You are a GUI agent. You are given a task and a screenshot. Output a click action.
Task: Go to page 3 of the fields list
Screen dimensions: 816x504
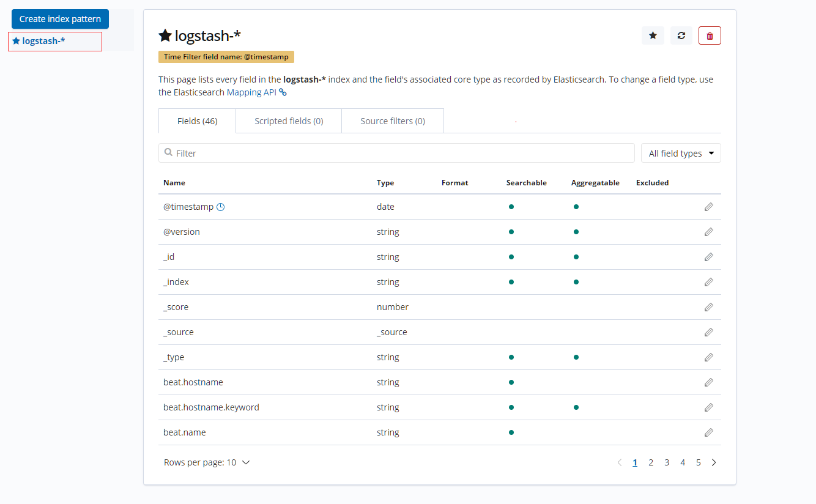666,462
